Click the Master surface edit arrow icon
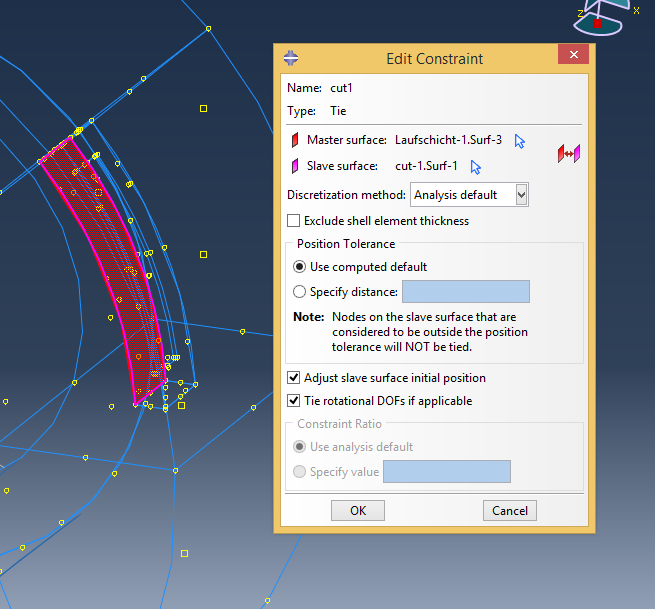655x609 pixels. [x=519, y=141]
